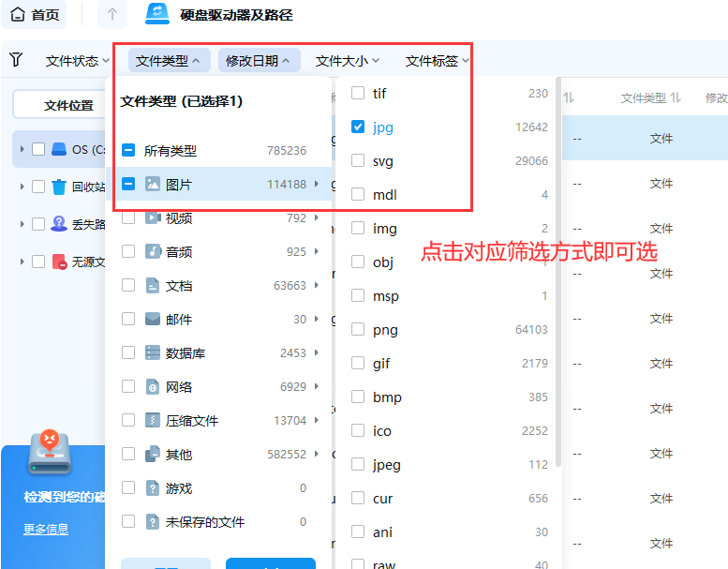Viewport: 728px width, 569px height.
Task: Click the blue confirm button at bottom
Action: coord(271,563)
